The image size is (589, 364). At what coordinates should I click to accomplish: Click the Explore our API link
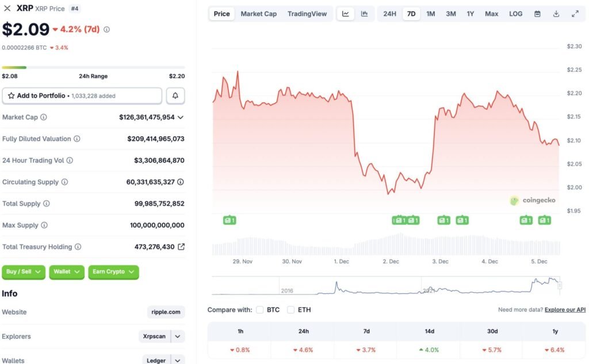click(x=564, y=309)
